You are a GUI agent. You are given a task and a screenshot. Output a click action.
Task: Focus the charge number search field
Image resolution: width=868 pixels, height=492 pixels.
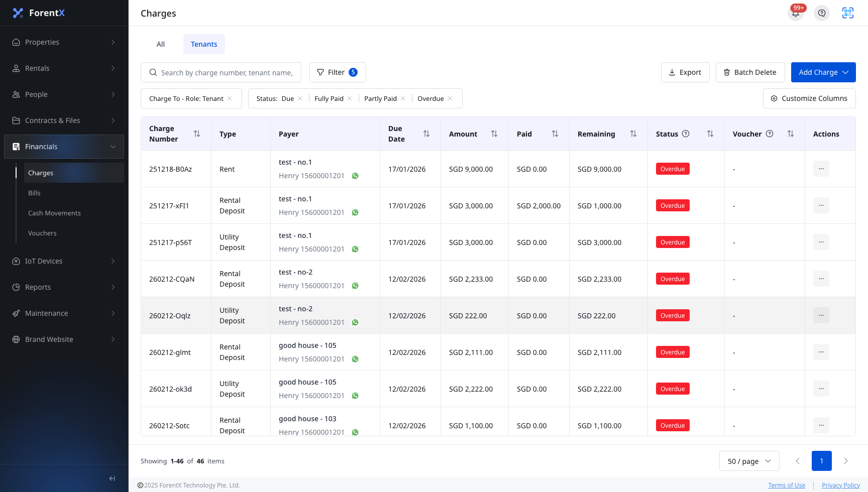pos(221,72)
